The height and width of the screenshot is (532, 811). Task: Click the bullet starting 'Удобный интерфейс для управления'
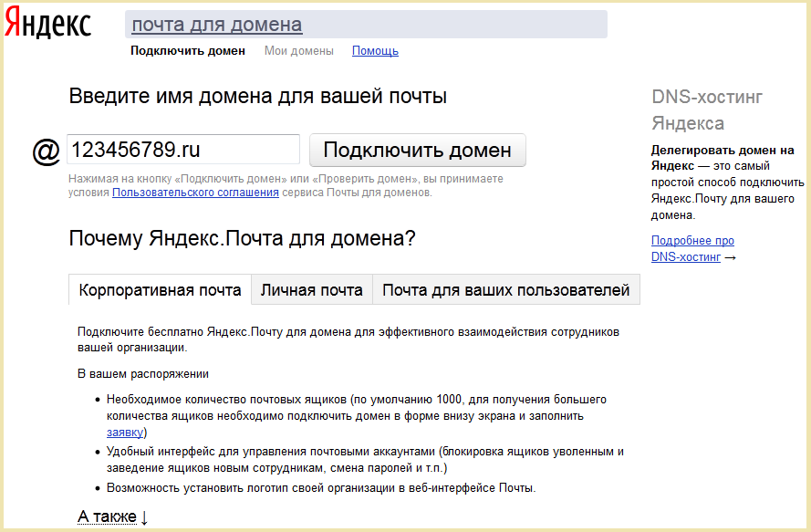[x=365, y=460]
